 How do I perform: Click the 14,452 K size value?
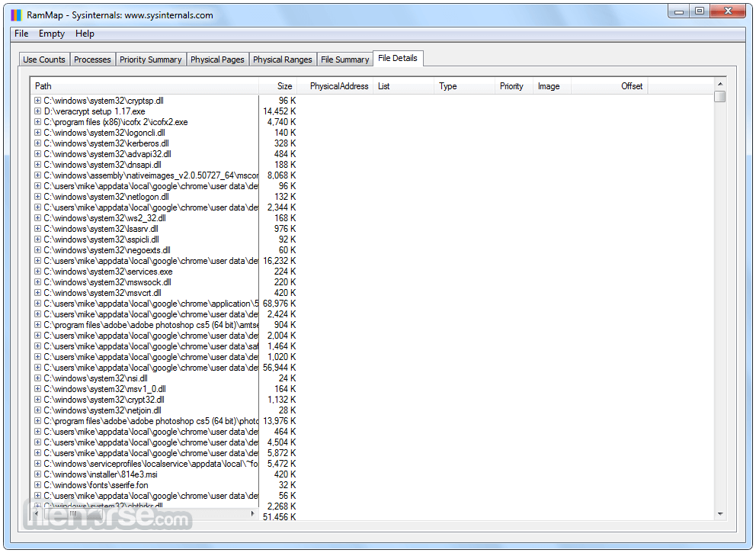[x=279, y=111]
